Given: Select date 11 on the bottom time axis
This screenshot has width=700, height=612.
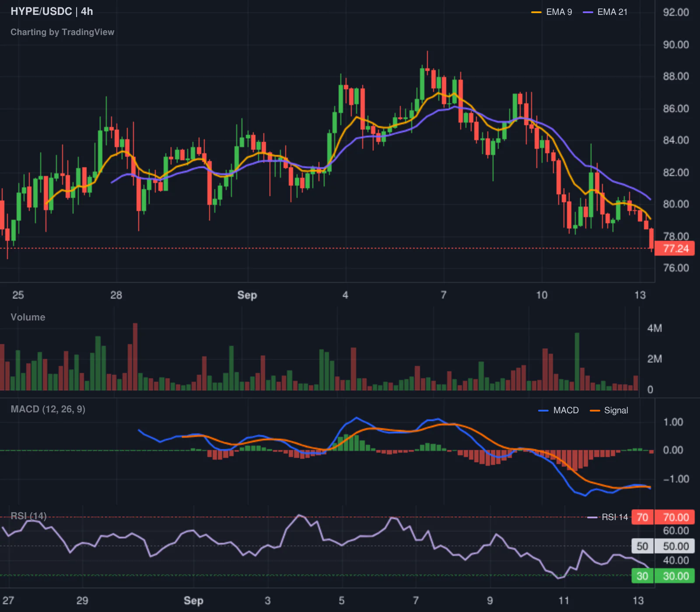Looking at the screenshot, I should coord(563,601).
